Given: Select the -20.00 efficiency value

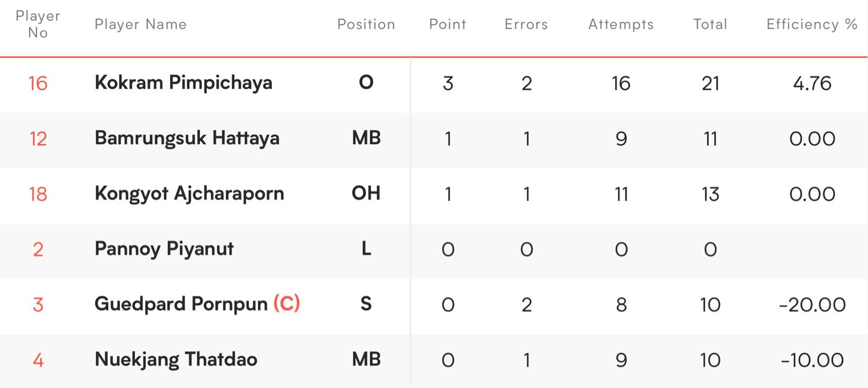Looking at the screenshot, I should (x=812, y=305).
